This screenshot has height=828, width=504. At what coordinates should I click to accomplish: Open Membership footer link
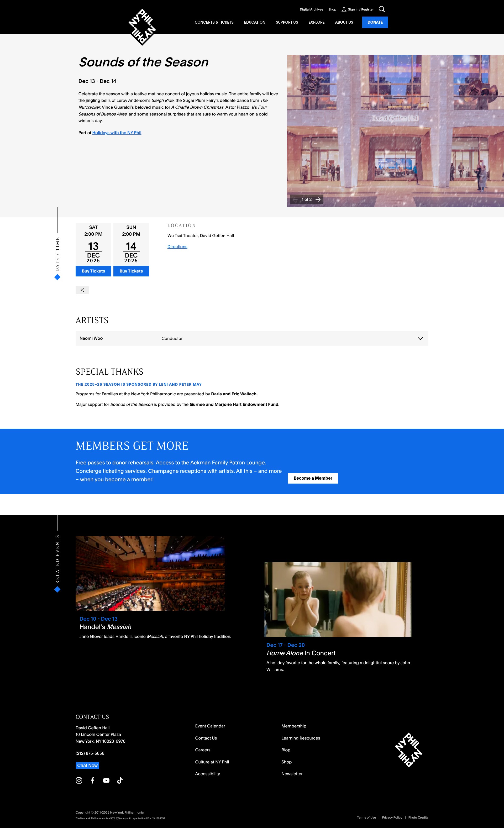click(x=294, y=726)
